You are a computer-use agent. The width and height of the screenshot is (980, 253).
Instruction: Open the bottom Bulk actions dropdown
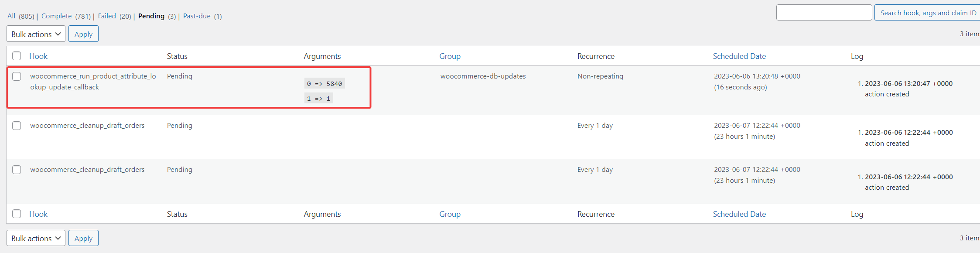36,238
